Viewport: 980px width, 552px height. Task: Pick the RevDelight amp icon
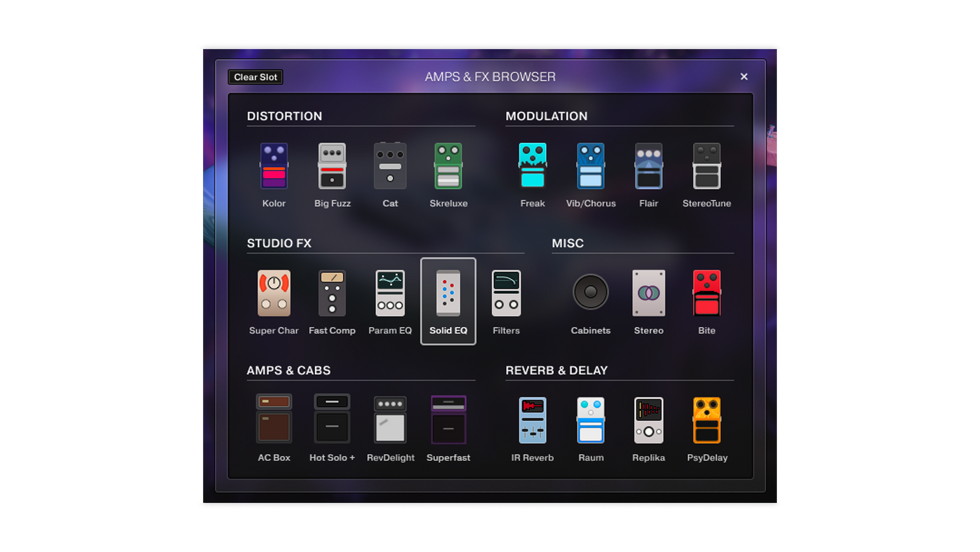pos(390,420)
